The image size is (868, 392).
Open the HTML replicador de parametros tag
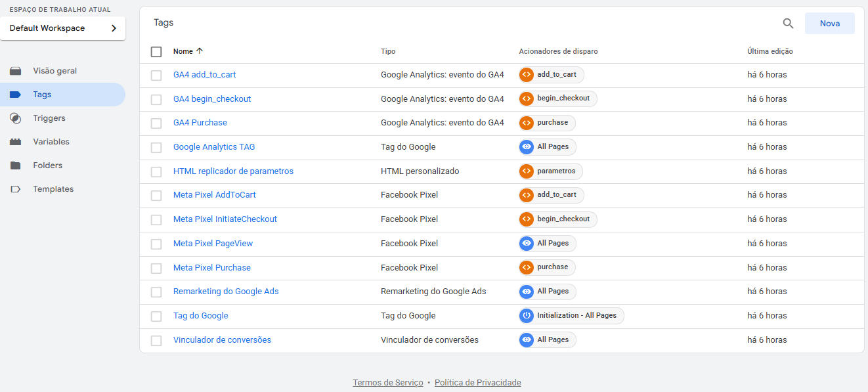click(x=233, y=171)
